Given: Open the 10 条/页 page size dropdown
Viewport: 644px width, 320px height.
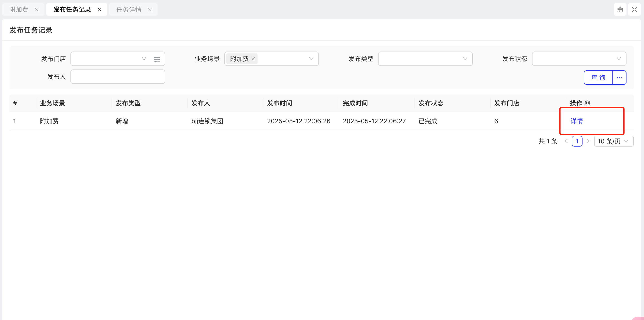Looking at the screenshot, I should point(613,141).
